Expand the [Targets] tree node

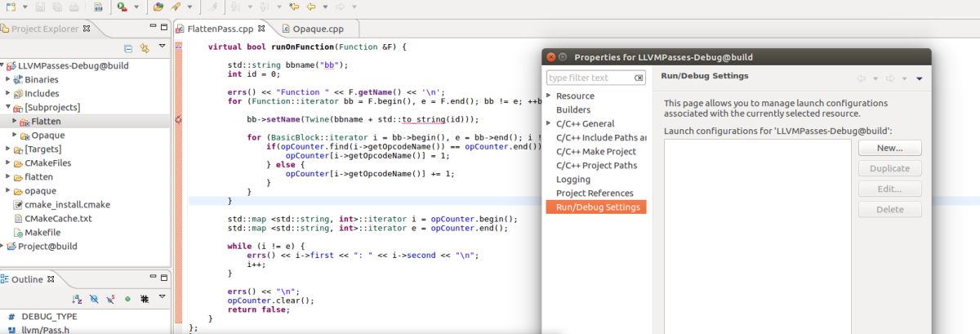(8, 149)
